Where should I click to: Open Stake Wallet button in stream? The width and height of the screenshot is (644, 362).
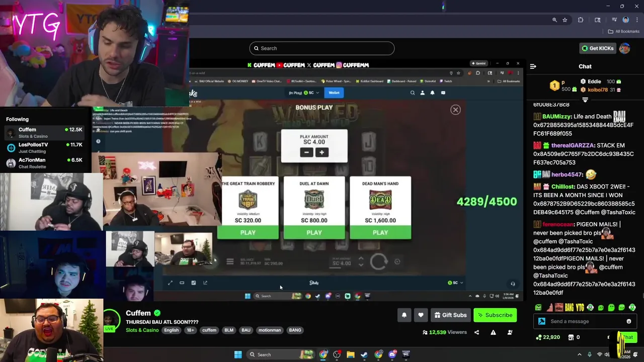tap(334, 93)
